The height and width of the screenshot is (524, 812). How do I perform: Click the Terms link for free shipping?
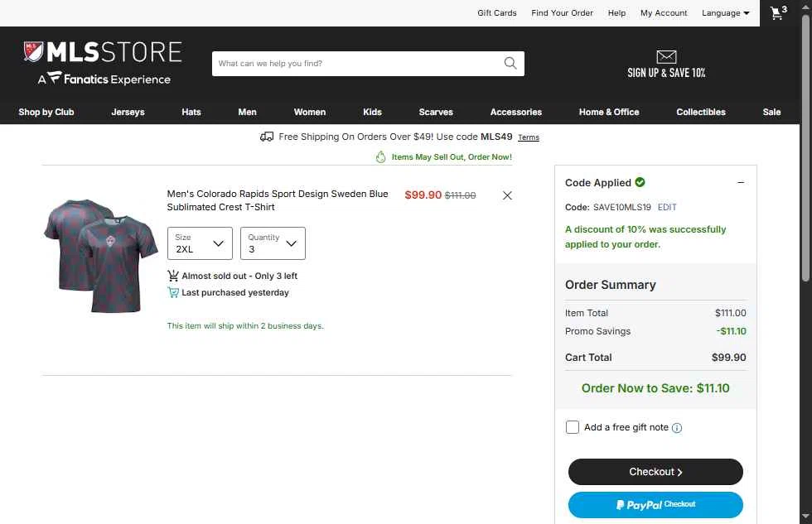click(x=529, y=137)
